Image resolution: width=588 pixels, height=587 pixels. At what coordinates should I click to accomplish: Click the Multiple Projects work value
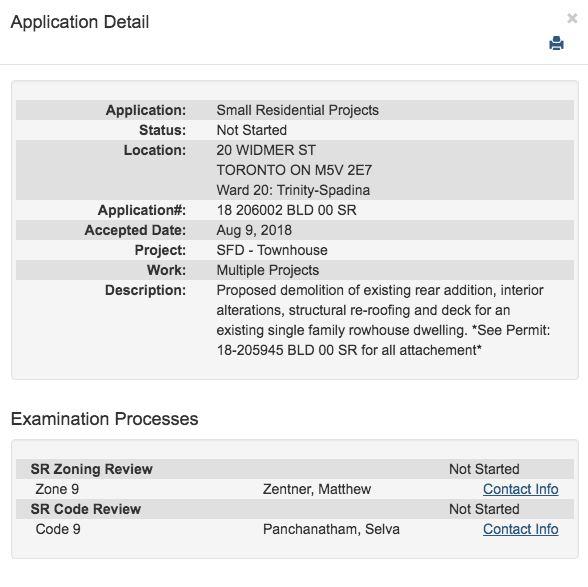pyautogui.click(x=268, y=270)
